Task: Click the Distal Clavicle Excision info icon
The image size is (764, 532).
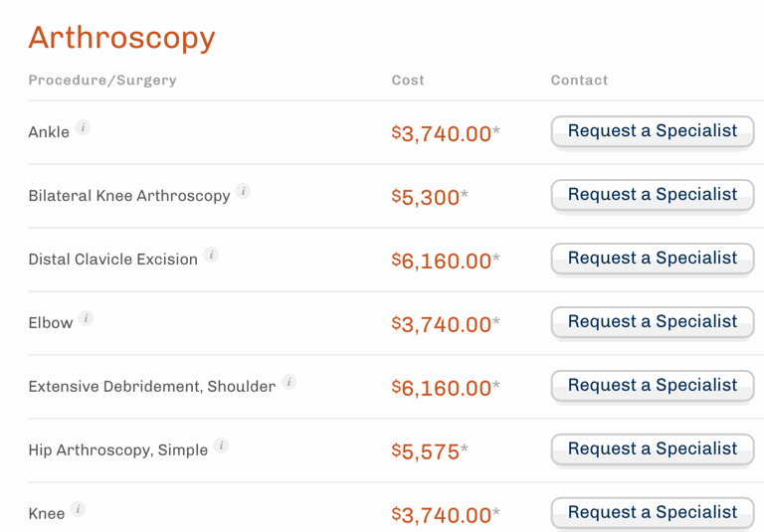Action: click(x=211, y=255)
